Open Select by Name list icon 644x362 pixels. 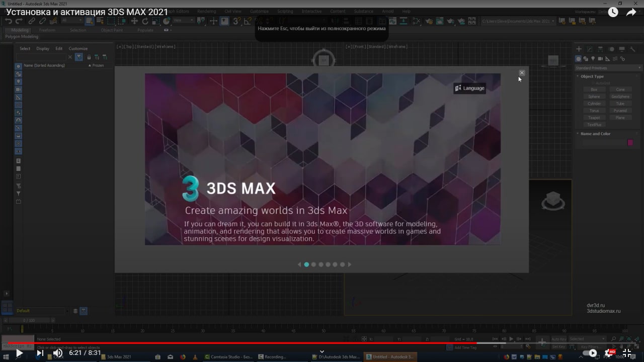click(100, 21)
